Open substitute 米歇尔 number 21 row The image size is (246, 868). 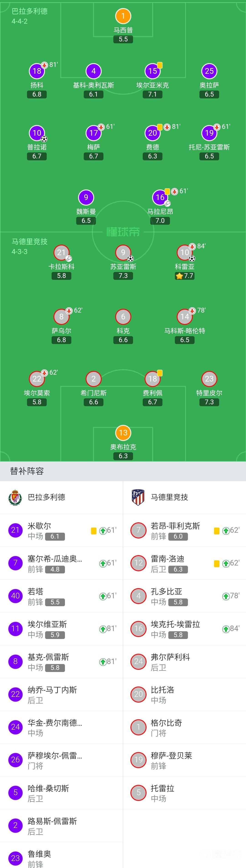(61, 530)
